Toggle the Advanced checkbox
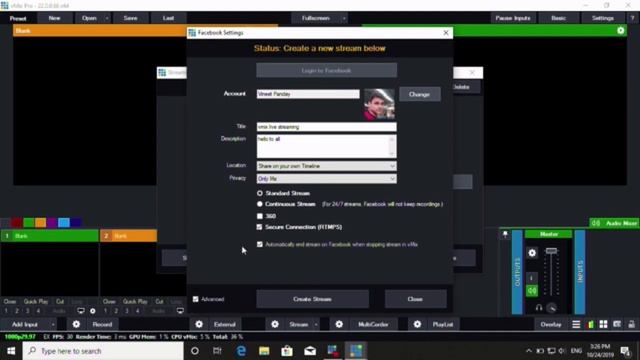Screen dimensions: 640x360 196,299
